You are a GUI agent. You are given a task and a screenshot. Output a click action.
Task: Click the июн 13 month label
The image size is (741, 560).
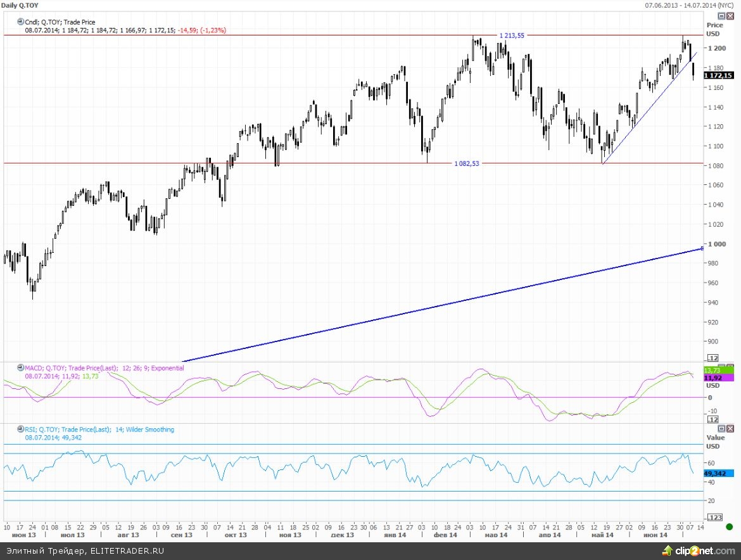[23, 535]
